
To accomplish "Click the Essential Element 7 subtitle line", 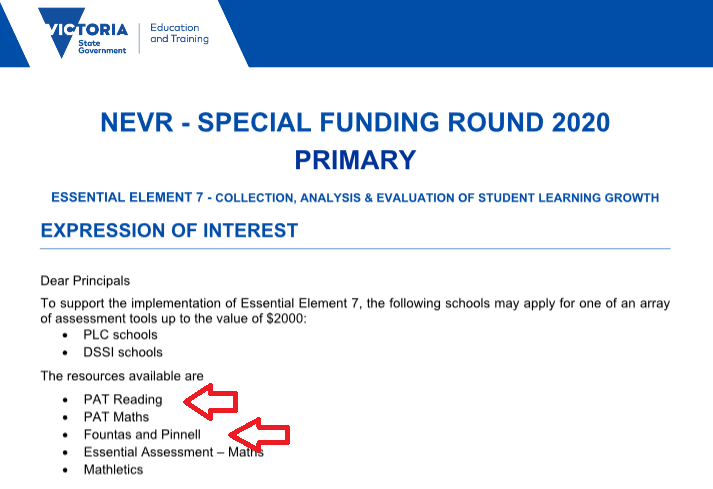I will tap(355, 197).
